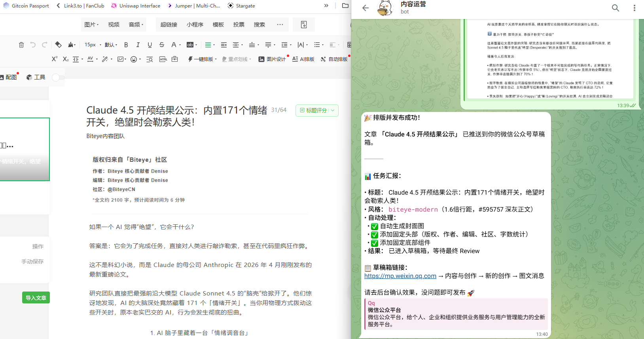The width and height of the screenshot is (644, 339).
Task: Go back with Telegram arrow icon
Action: tap(366, 8)
